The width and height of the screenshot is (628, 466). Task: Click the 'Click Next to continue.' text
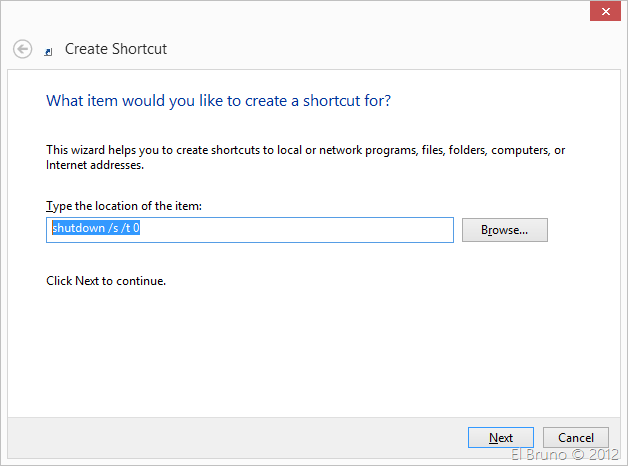[x=106, y=281]
